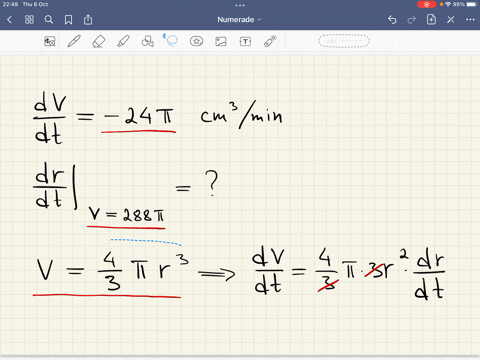480x360 pixels.
Task: Tap the screen recording indicator
Action: (427, 4)
